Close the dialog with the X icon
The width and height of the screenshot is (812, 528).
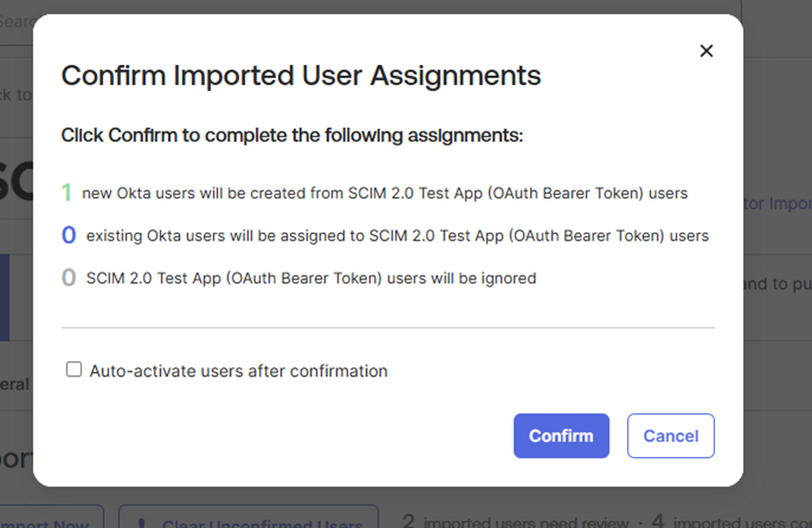tap(706, 51)
